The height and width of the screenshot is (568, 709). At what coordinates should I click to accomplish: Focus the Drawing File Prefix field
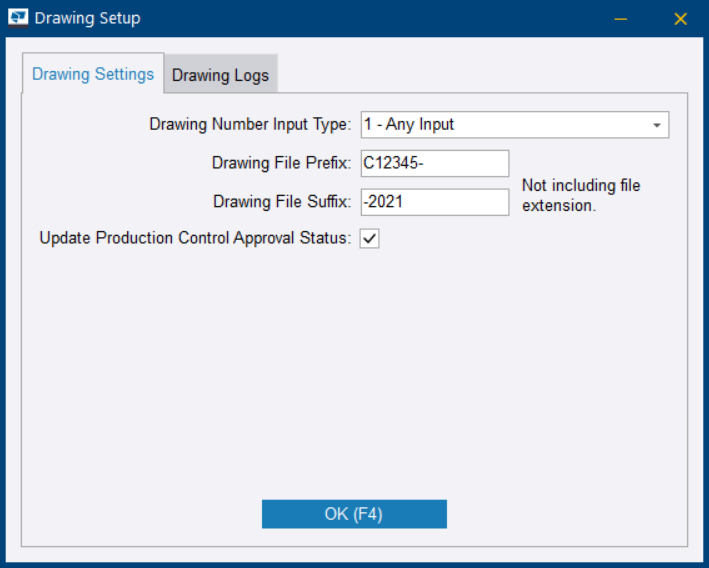point(435,163)
